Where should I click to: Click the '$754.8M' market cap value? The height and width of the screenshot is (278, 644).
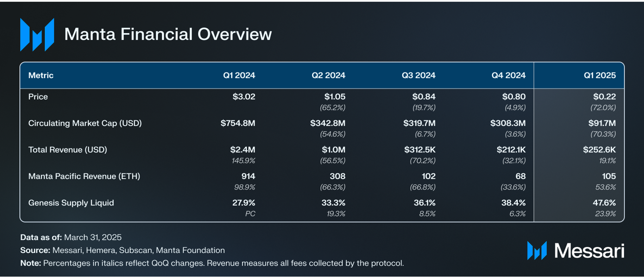(x=238, y=123)
